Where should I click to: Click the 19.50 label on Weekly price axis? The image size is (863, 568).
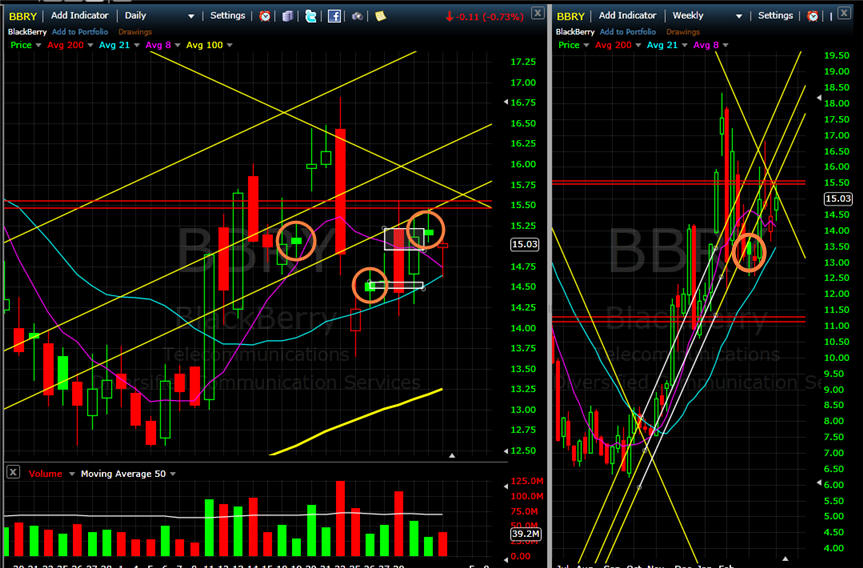tap(837, 55)
